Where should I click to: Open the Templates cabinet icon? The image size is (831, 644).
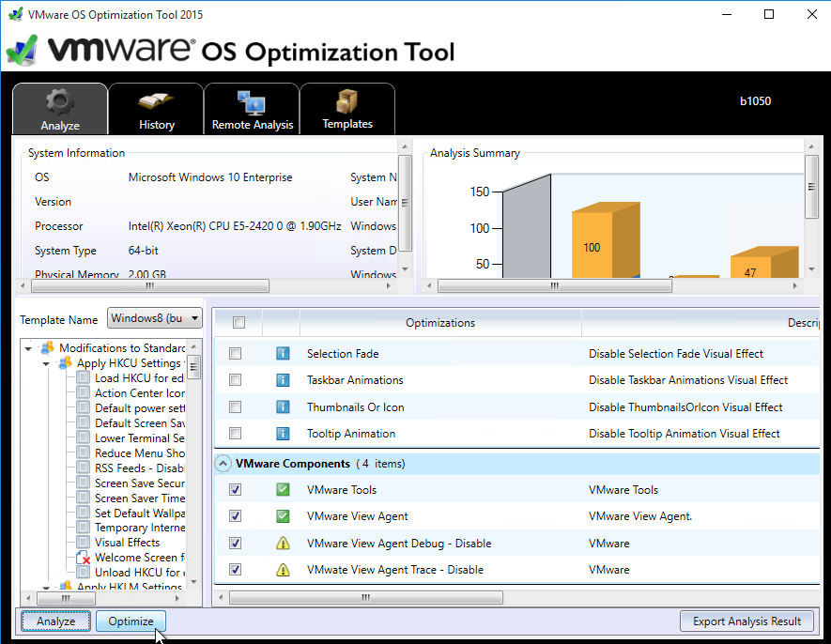pos(346,101)
